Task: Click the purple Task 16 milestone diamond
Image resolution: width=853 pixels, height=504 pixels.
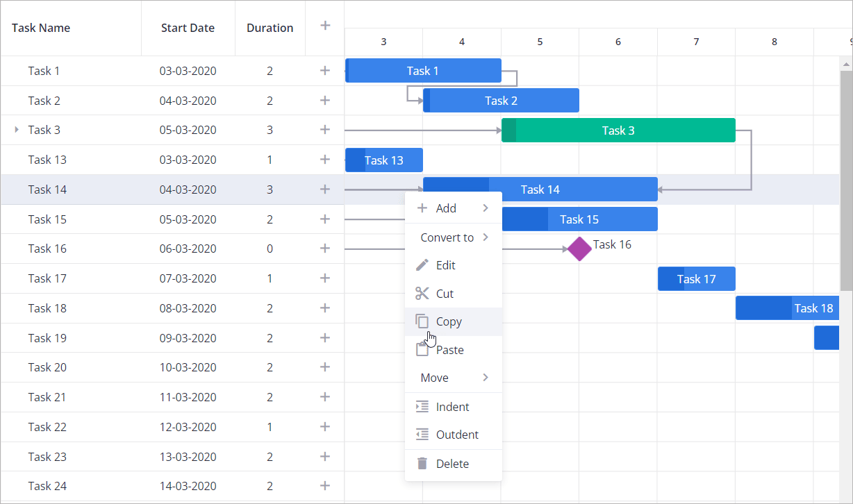Action: pos(579,249)
